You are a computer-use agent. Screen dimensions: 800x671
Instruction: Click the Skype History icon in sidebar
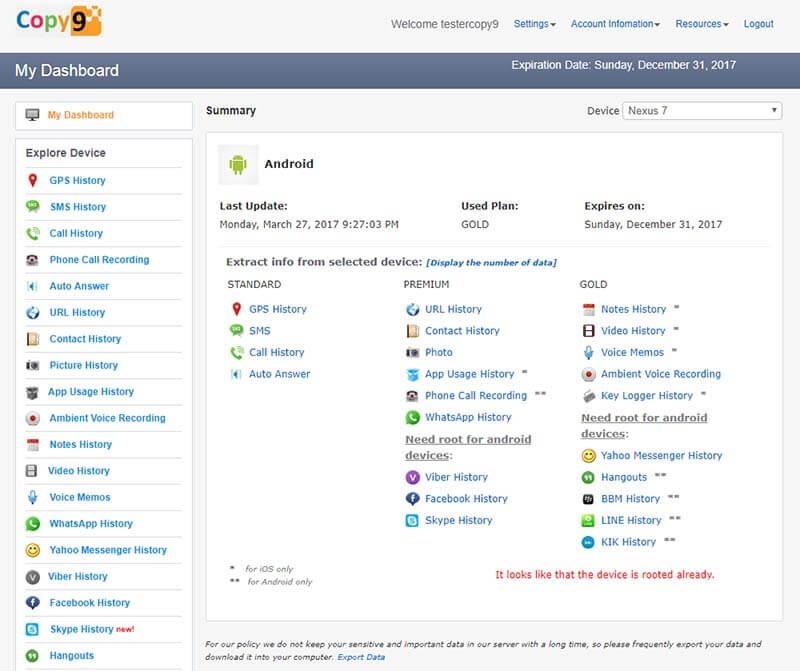(32, 629)
